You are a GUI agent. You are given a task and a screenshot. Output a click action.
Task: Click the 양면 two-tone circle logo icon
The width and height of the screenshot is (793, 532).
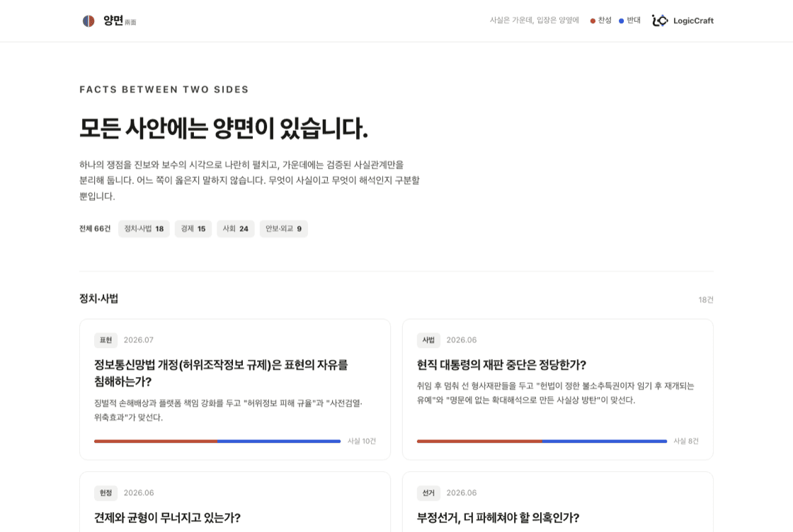tap(89, 21)
